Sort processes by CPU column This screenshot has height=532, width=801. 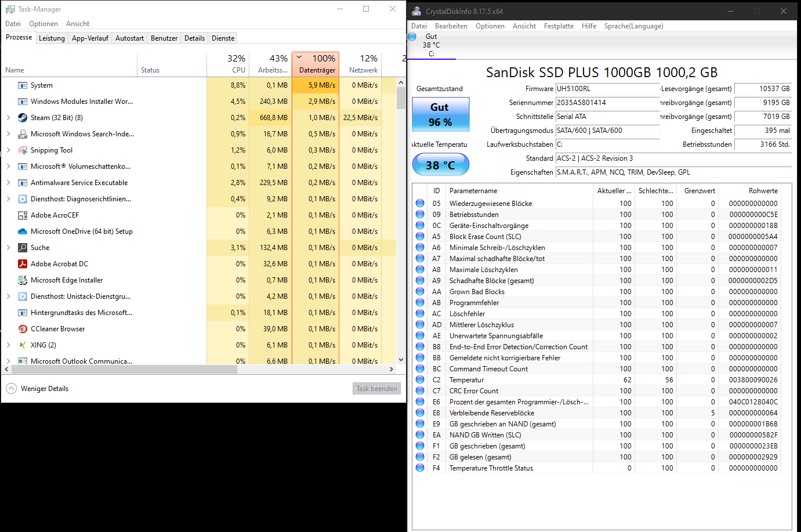[x=228, y=64]
